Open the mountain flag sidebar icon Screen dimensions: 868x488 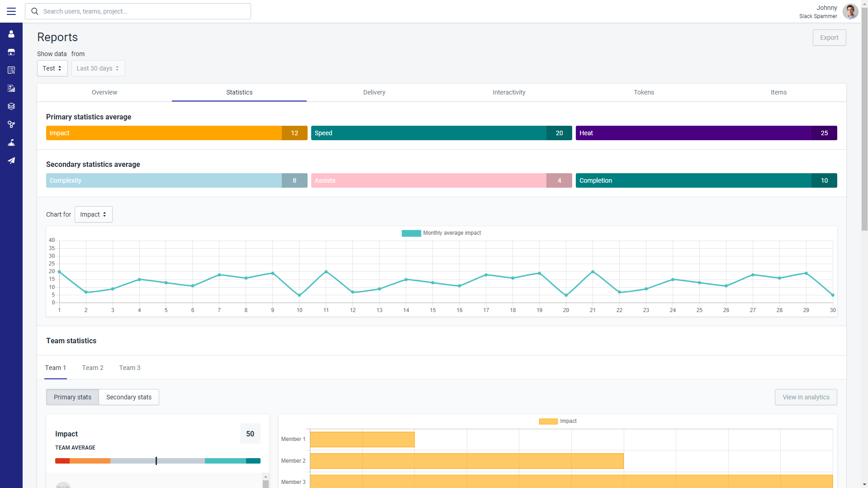tap(11, 142)
